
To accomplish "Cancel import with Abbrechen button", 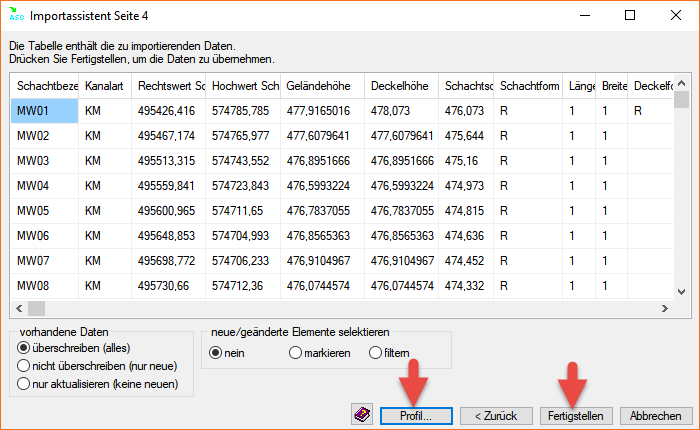I will [x=656, y=415].
